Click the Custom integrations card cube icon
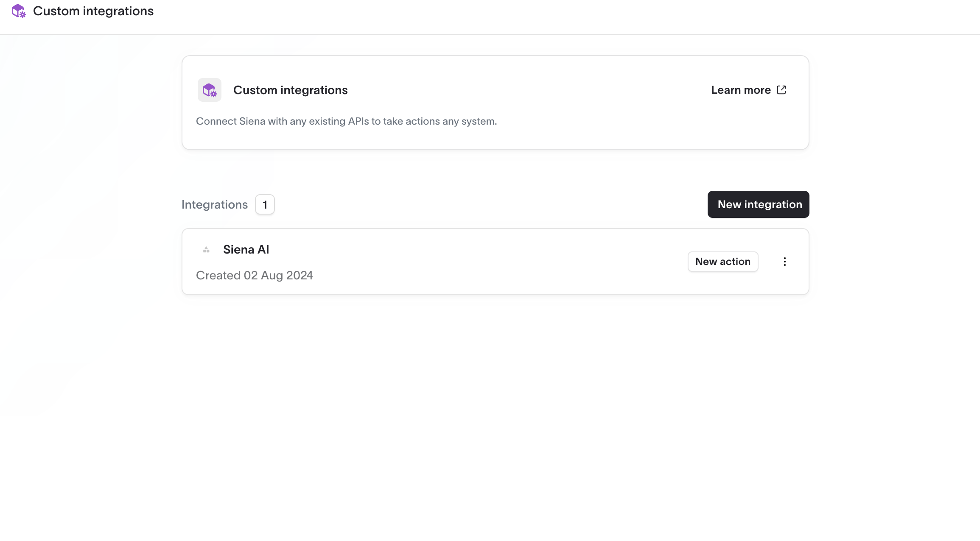Image resolution: width=980 pixels, height=541 pixels. [210, 90]
